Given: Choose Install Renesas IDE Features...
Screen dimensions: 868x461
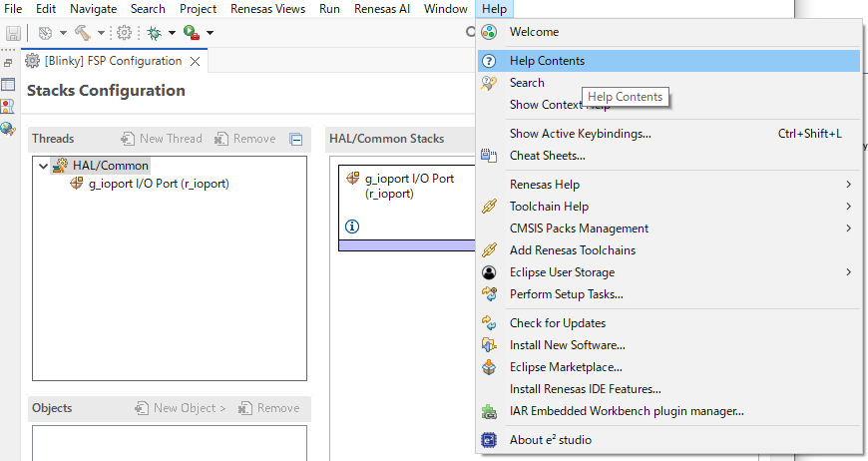Looking at the screenshot, I should coord(668,389).
